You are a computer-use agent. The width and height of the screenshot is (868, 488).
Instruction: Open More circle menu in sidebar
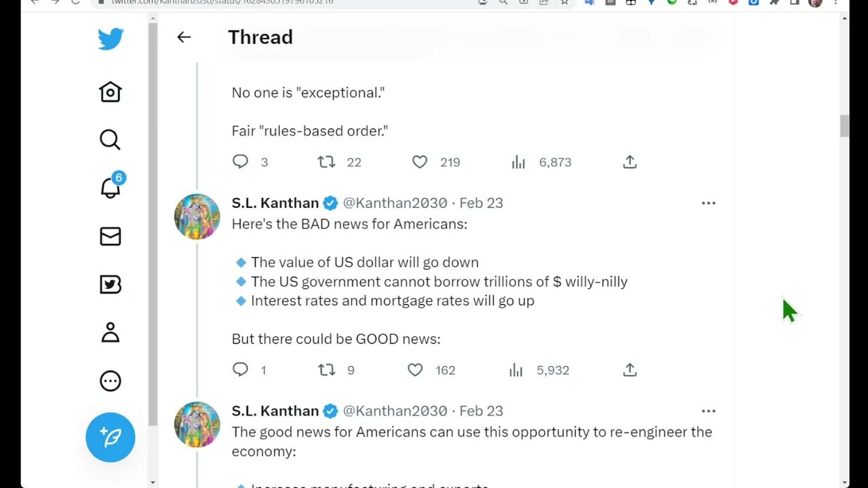110,381
